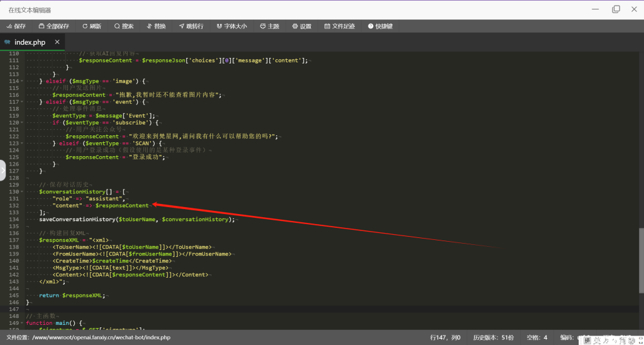The image size is (644, 345).
Task: Click 全部保存 (Save All) in toolbar
Action: coord(53,26)
